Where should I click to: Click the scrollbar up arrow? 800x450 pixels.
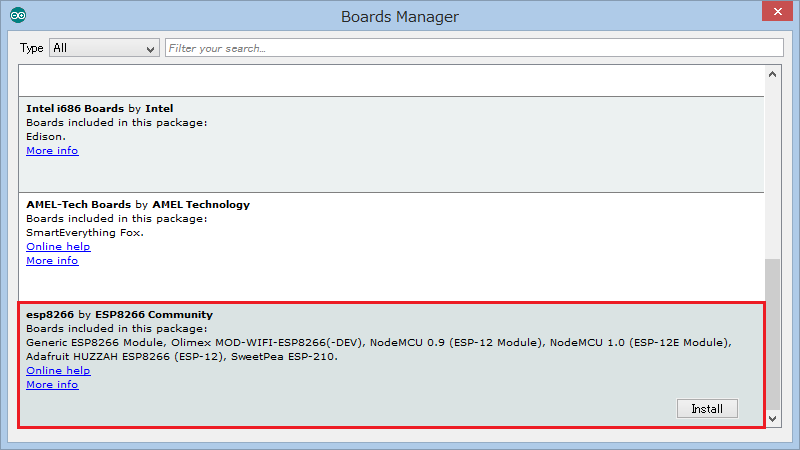(772, 74)
